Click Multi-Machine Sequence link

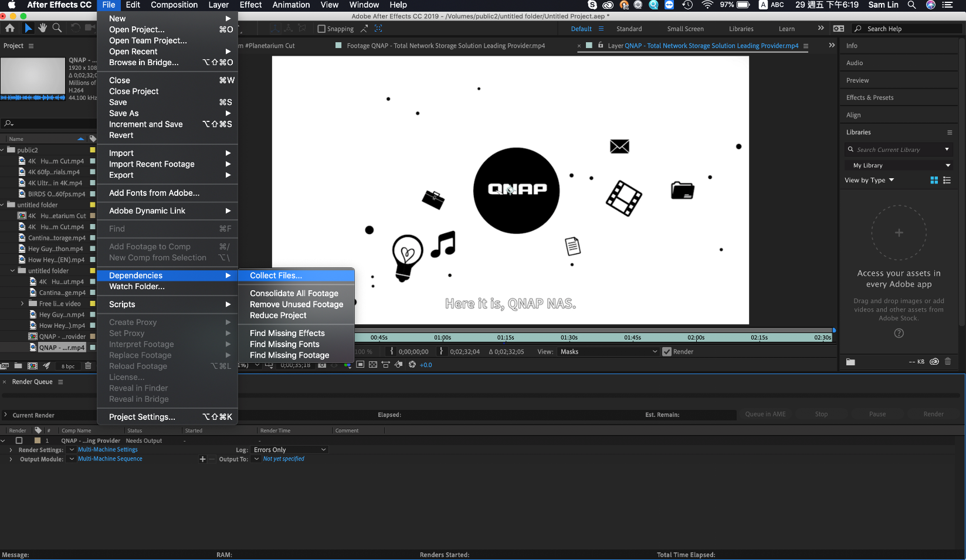point(110,459)
